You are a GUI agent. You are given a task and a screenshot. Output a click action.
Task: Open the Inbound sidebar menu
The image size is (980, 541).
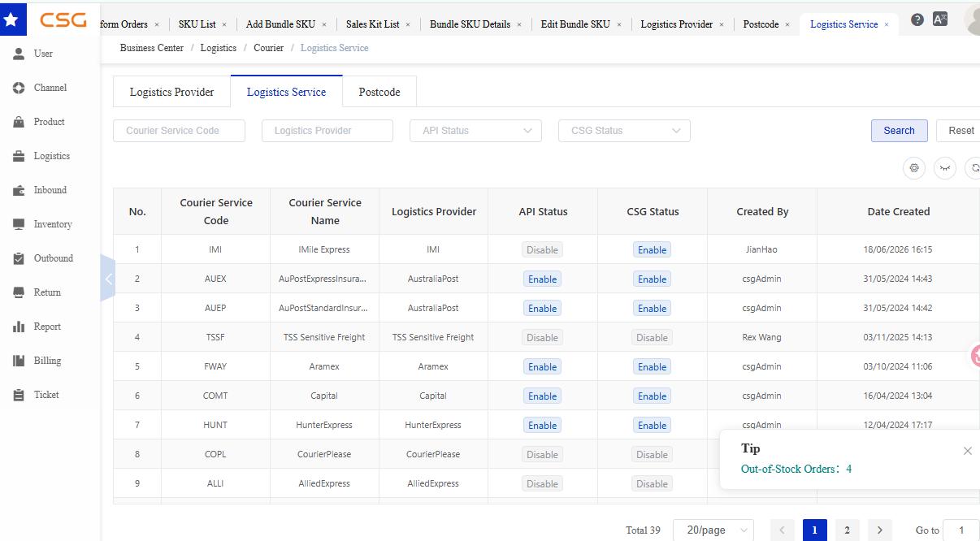pyautogui.click(x=49, y=190)
